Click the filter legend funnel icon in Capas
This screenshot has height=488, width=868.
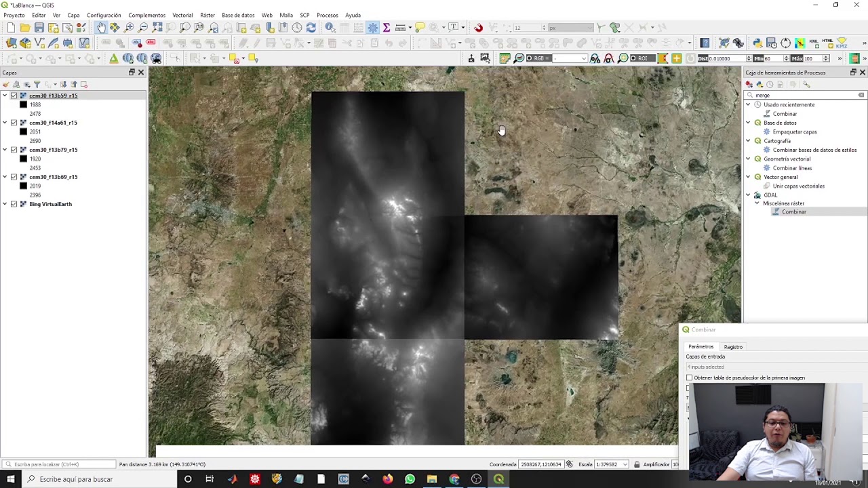point(37,85)
